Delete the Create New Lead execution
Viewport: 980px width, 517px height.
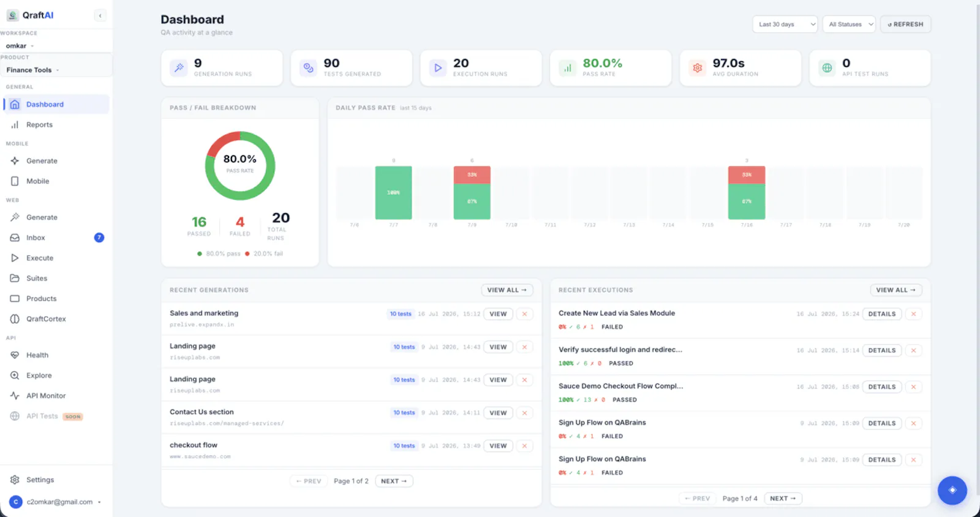(914, 314)
